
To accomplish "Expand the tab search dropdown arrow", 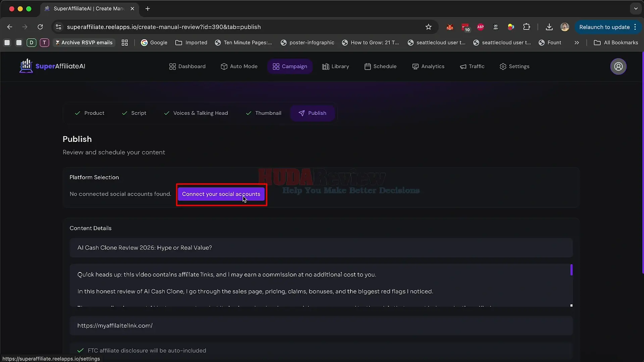I will click(636, 9).
